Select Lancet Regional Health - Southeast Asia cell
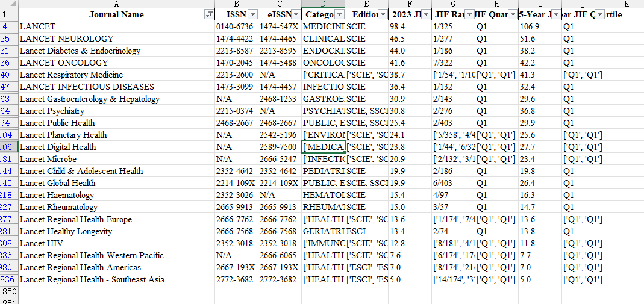Viewport: 644px width, 304px height. pyautogui.click(x=117, y=279)
